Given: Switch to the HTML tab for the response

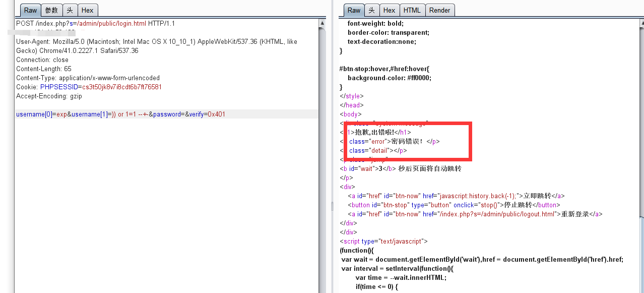Looking at the screenshot, I should [x=413, y=10].
